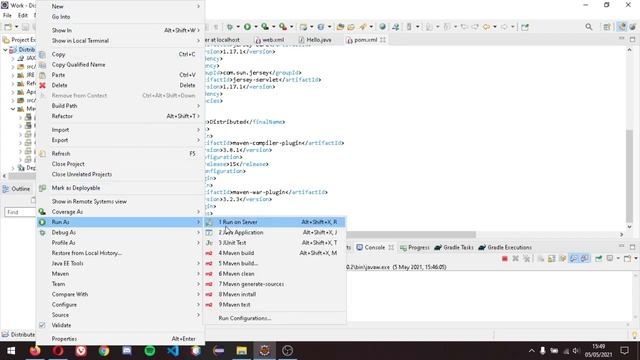Choose Properties from context menu
Viewport: 640px width, 360px height.
pos(120,339)
